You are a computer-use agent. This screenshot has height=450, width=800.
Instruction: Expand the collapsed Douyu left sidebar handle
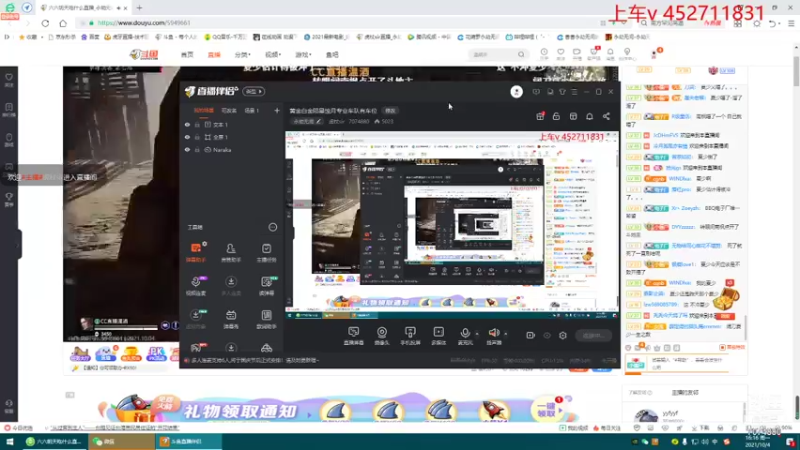pos(19,244)
